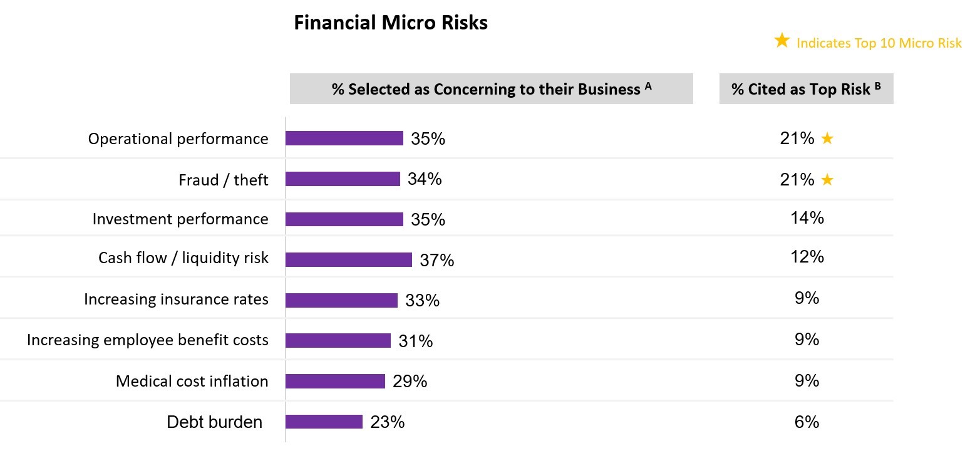
Task: Select the Investment performance label
Action: tap(180, 219)
